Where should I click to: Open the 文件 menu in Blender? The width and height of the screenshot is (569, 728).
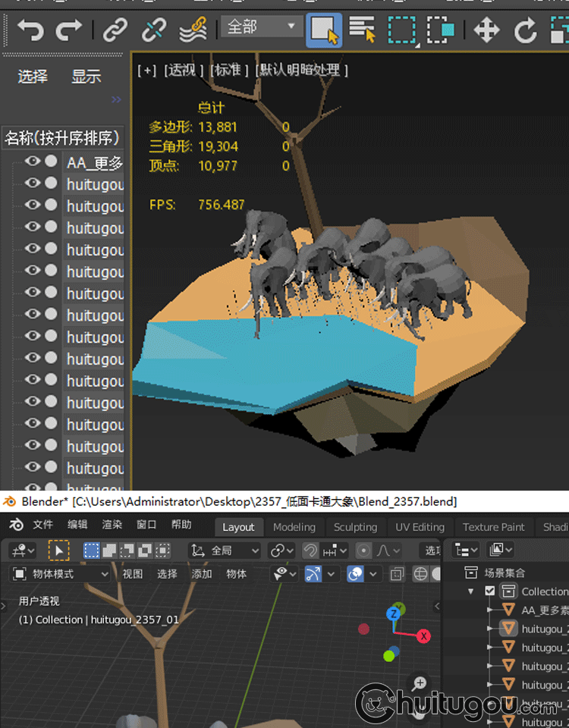tap(43, 525)
